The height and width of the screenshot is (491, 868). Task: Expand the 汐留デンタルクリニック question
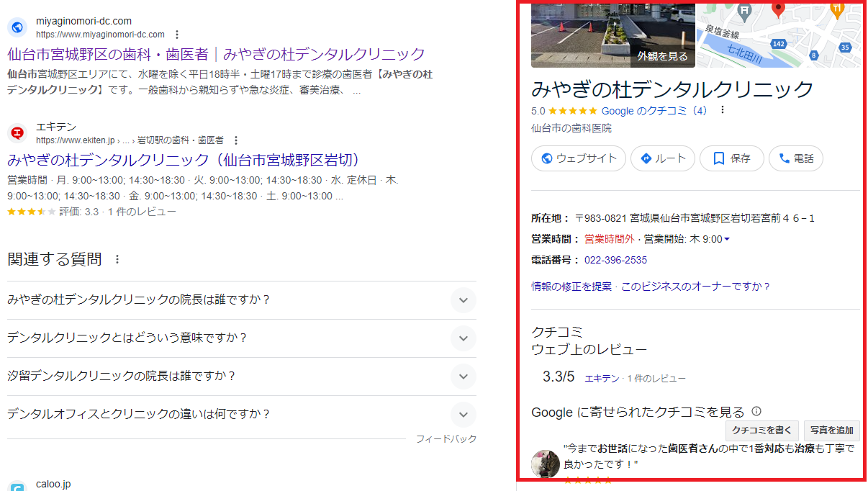[x=464, y=377]
